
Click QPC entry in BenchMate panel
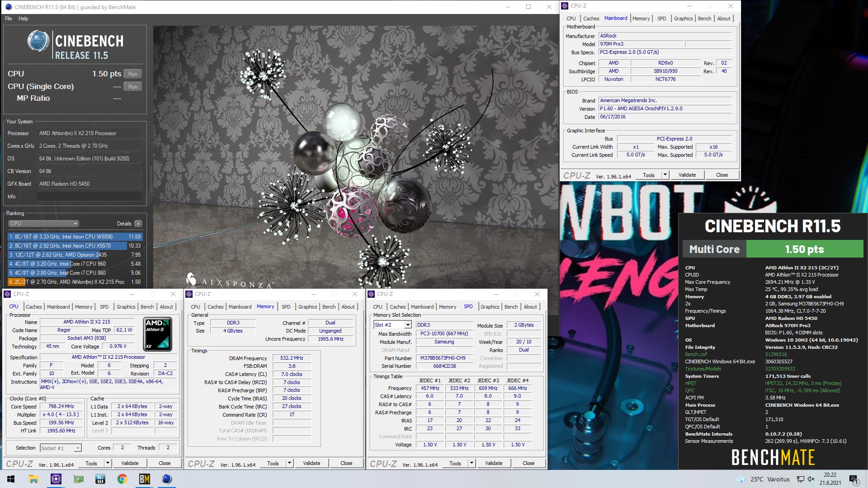(690, 390)
